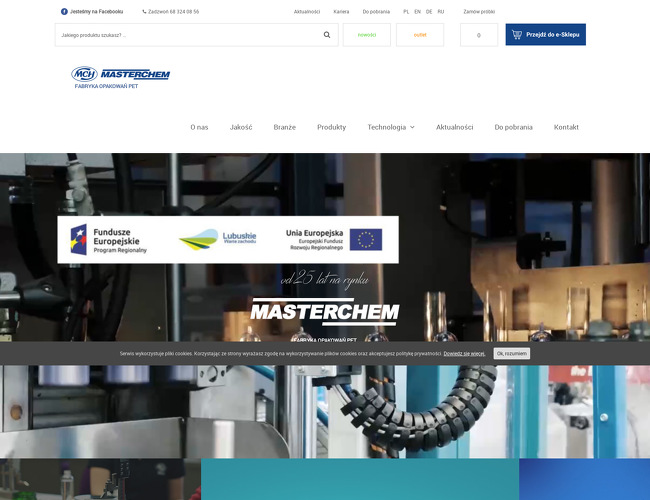Open Aktualności in the main navigation

point(454,127)
